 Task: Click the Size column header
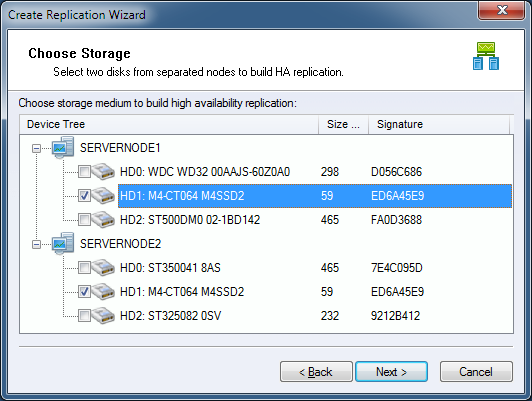coord(343,124)
